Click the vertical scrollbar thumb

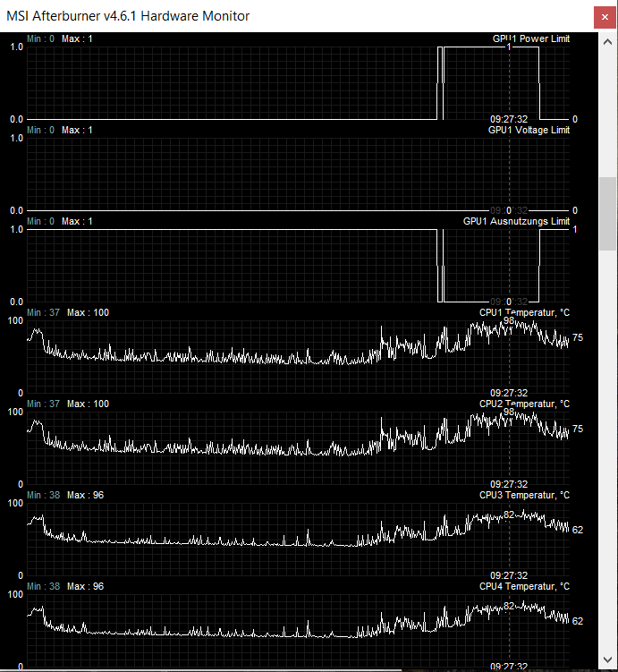click(607, 214)
